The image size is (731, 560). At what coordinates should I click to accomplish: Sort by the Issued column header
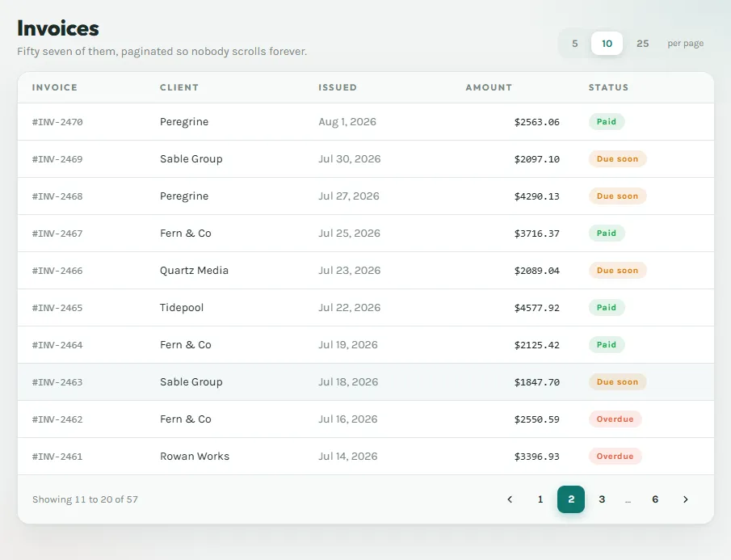tap(338, 87)
